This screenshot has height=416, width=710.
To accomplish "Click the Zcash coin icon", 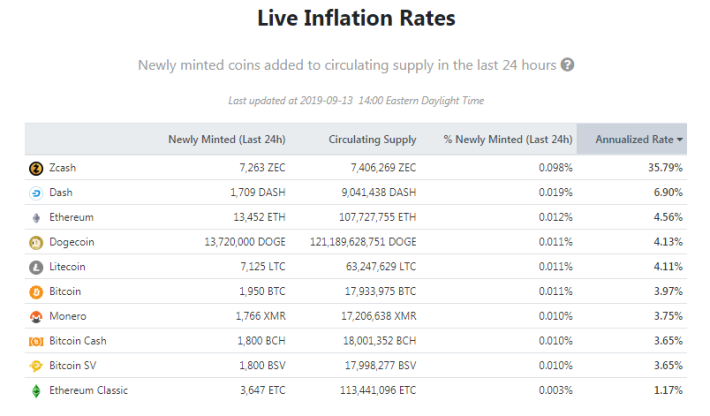I will (x=36, y=168).
